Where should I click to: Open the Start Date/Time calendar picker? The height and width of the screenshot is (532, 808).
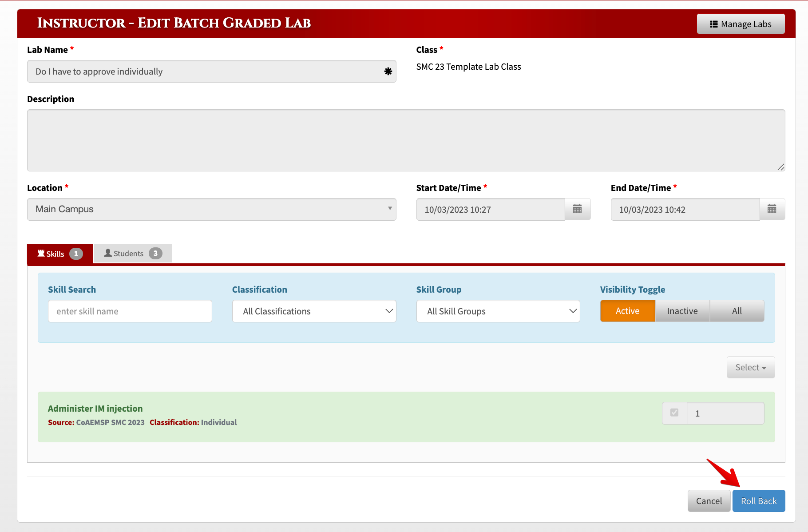coord(577,209)
